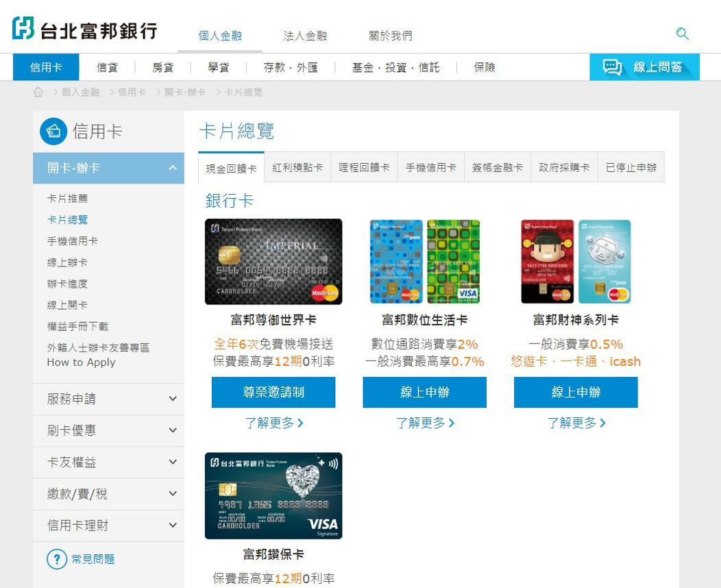This screenshot has height=588, width=721.
Task: Click the 富邦鑽保卡 card title
Action: click(273, 554)
